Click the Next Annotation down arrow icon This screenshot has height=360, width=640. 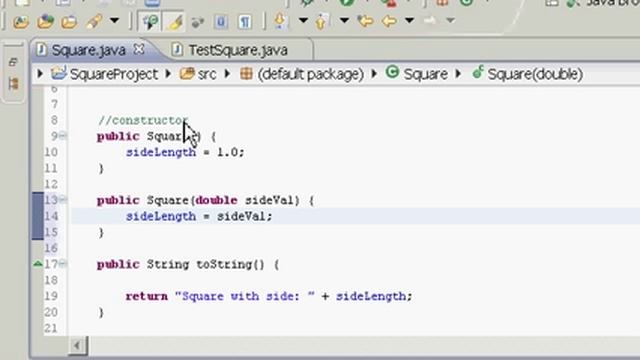click(280, 20)
